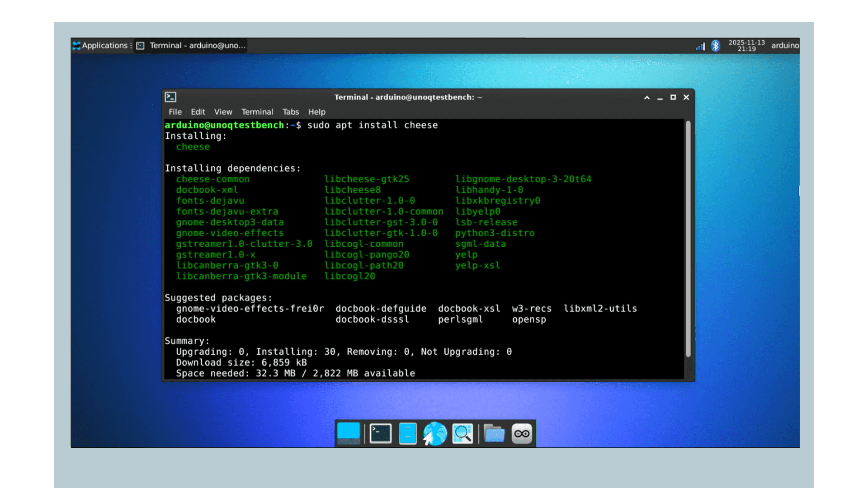Launch a terminal from the dock
The image size is (868, 488).
(380, 434)
